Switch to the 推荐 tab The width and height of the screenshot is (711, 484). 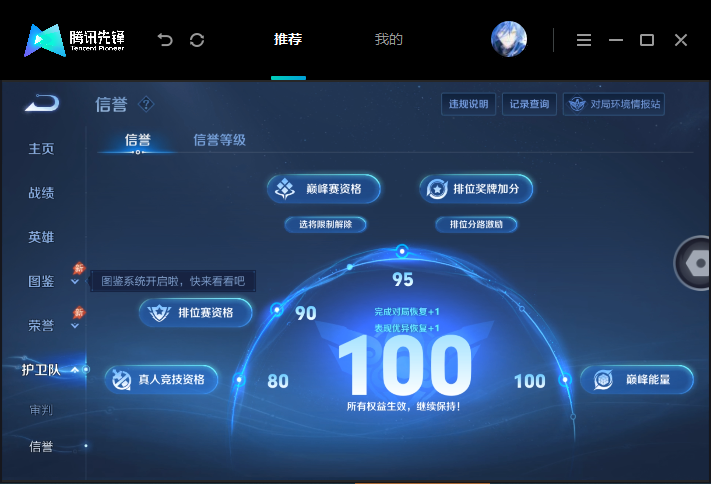288,39
